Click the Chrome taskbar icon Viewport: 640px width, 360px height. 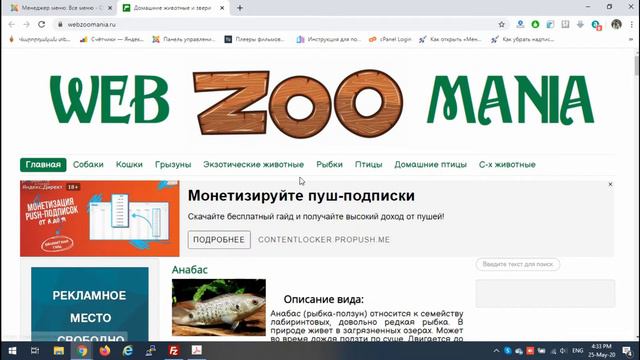(82, 351)
